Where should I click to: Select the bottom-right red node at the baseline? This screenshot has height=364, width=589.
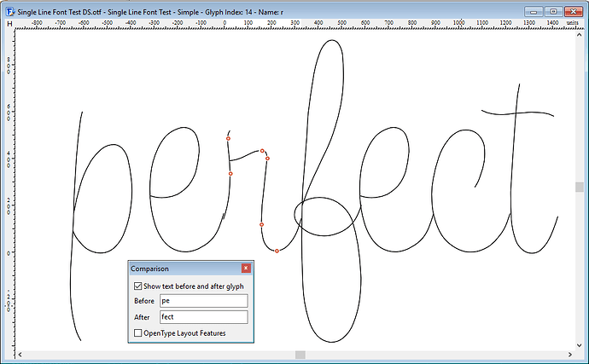click(x=277, y=251)
